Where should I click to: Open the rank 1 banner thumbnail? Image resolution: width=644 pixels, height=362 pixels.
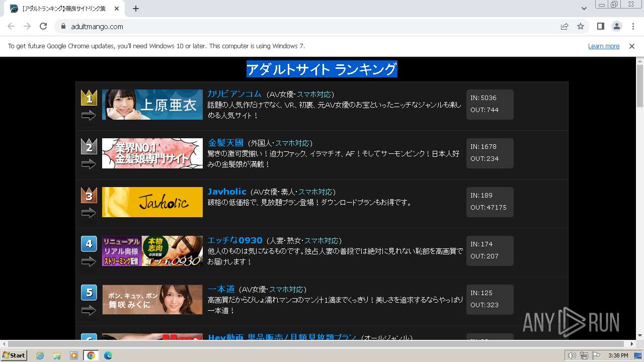(x=152, y=105)
